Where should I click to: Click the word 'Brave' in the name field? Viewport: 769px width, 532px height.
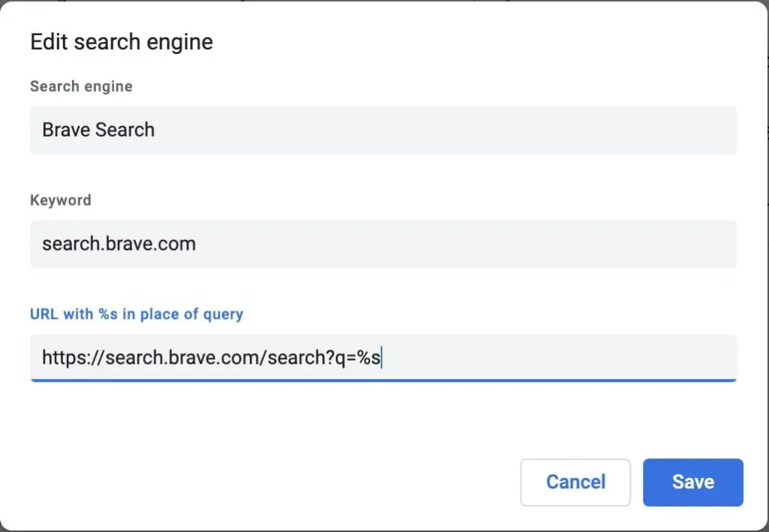click(x=66, y=130)
